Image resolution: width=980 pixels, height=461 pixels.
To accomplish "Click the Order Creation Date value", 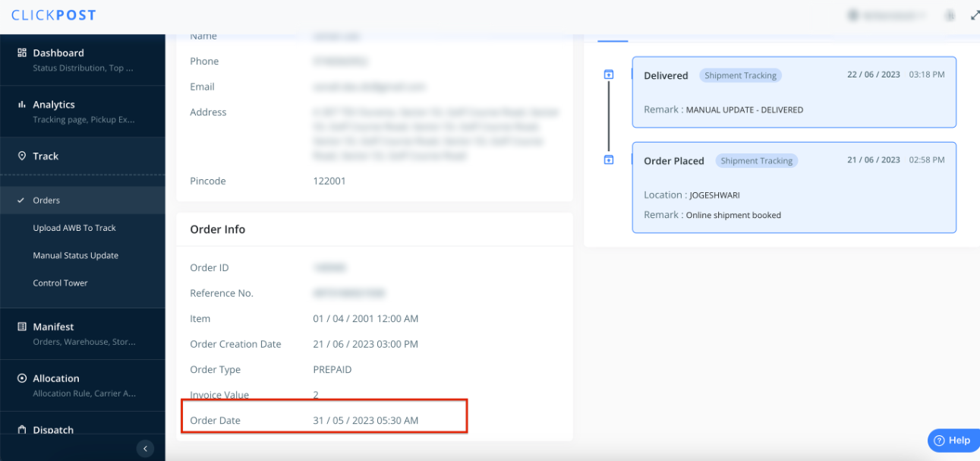I will (x=366, y=344).
